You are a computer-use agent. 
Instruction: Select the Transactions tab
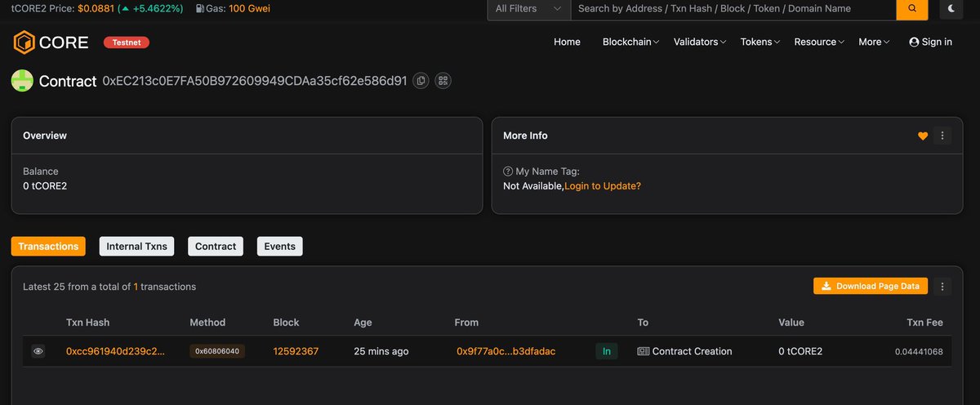[x=48, y=246]
